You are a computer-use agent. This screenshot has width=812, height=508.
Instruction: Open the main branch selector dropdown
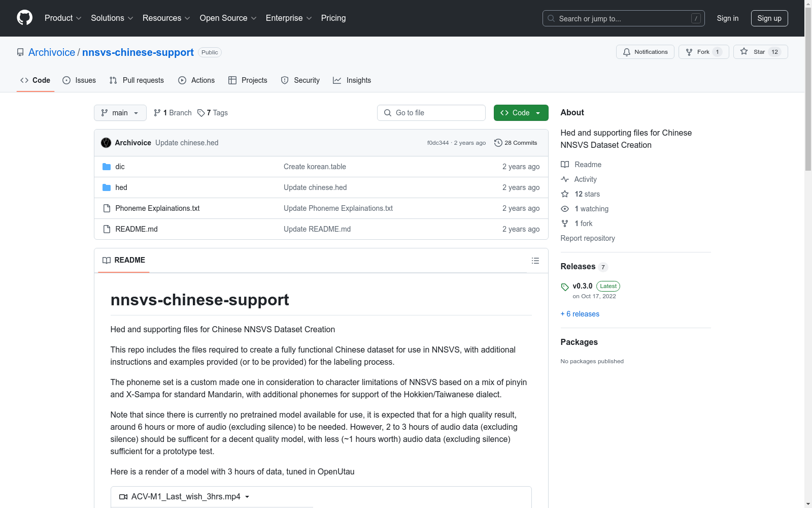[120, 113]
